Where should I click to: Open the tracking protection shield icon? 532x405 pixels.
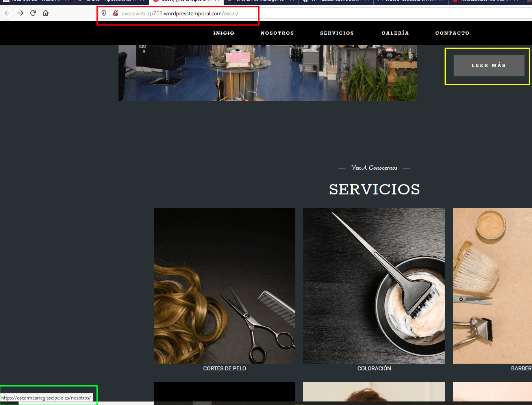click(104, 13)
